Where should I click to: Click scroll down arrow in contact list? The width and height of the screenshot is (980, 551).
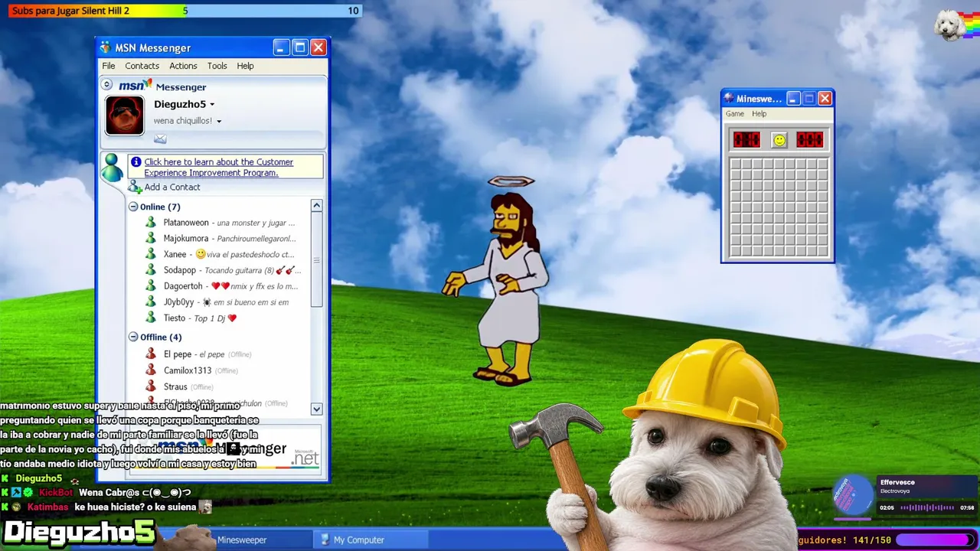click(x=316, y=409)
